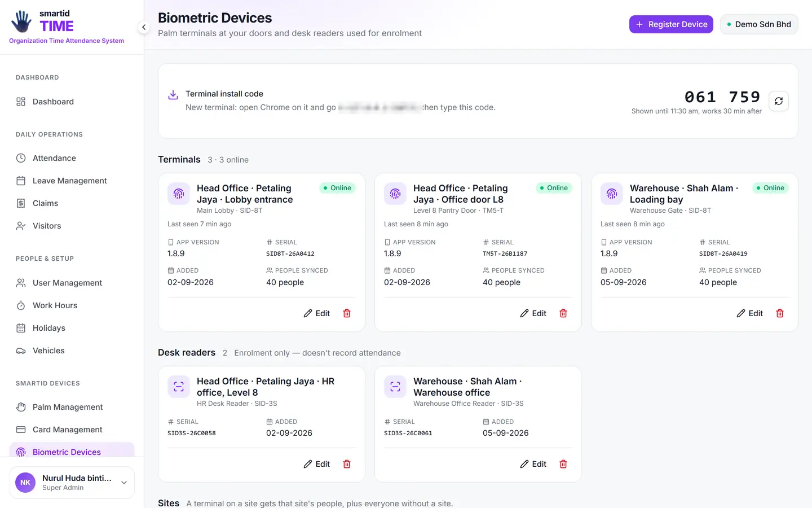Open the Visitors page
The height and width of the screenshot is (508, 812).
tap(72, 226)
